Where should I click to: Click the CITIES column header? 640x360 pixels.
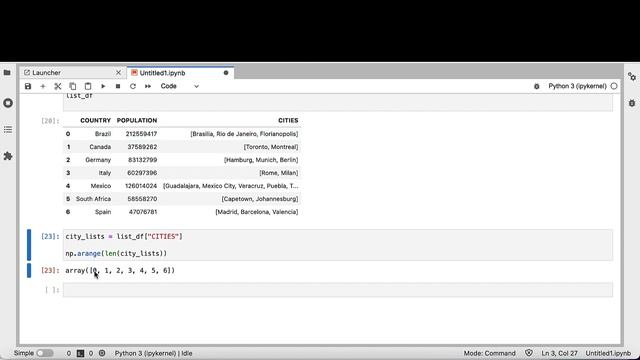click(x=288, y=120)
